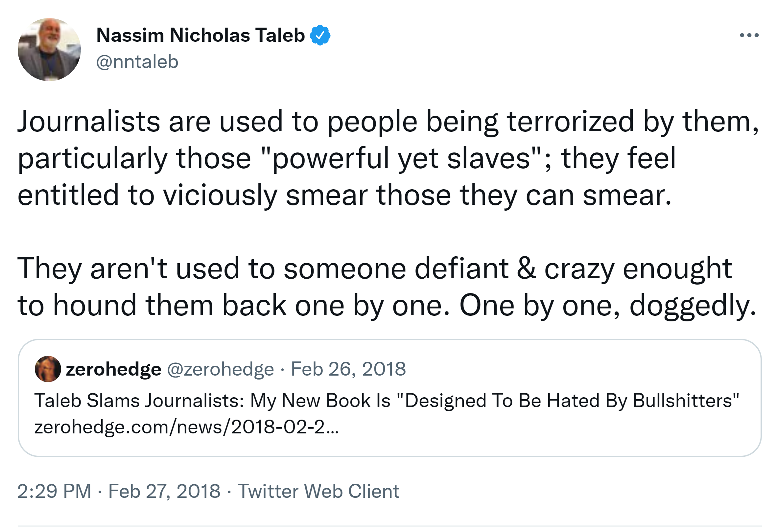776x532 pixels.
Task: Click Nassim Nicholas Taleb's profile picture
Action: [49, 49]
